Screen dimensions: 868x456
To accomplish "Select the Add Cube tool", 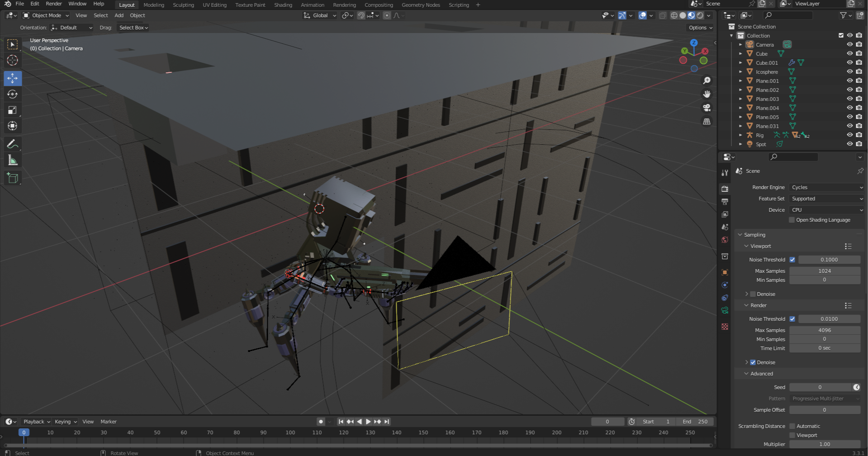I will click(12, 178).
